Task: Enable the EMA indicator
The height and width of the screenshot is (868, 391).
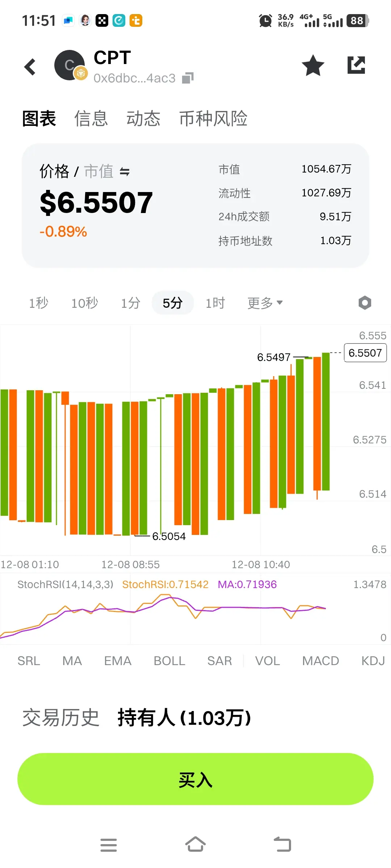Action: tap(118, 661)
